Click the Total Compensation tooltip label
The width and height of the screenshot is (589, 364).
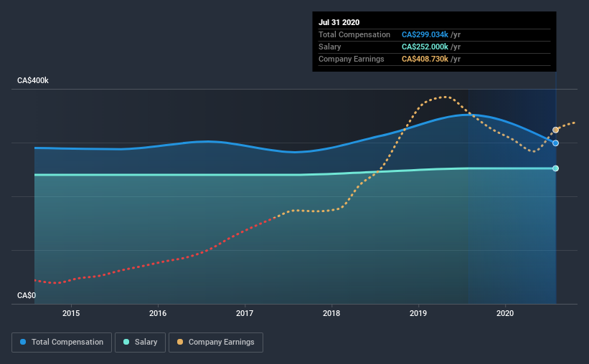click(x=354, y=34)
